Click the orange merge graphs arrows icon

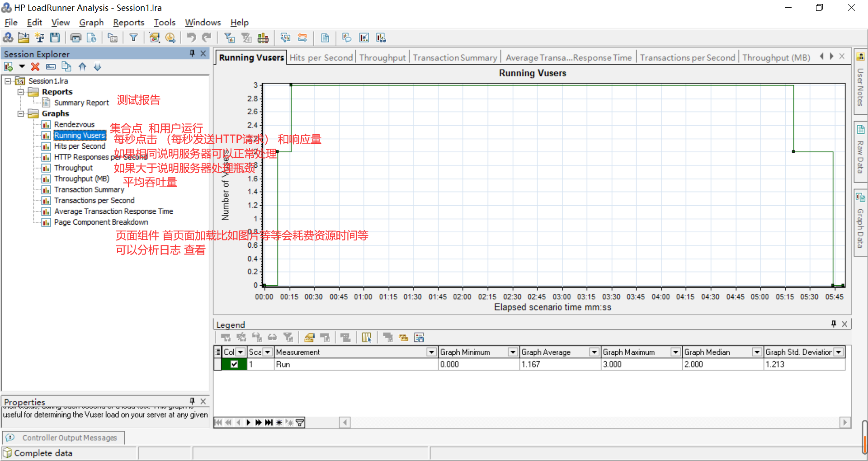[x=302, y=38]
